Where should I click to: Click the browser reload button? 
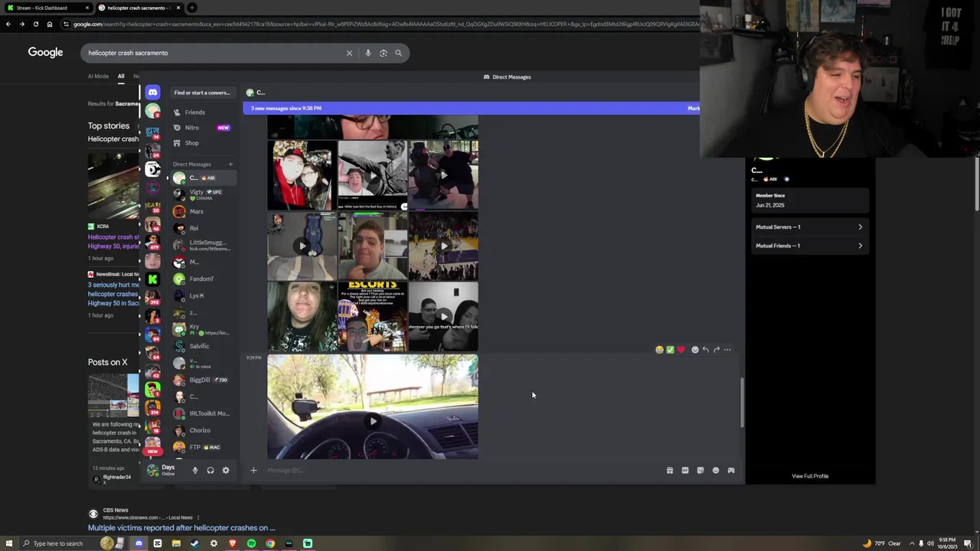coord(36,24)
